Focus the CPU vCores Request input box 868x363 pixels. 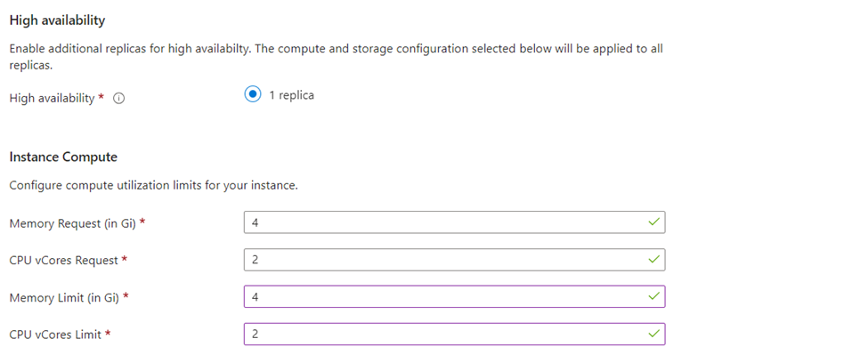click(455, 260)
